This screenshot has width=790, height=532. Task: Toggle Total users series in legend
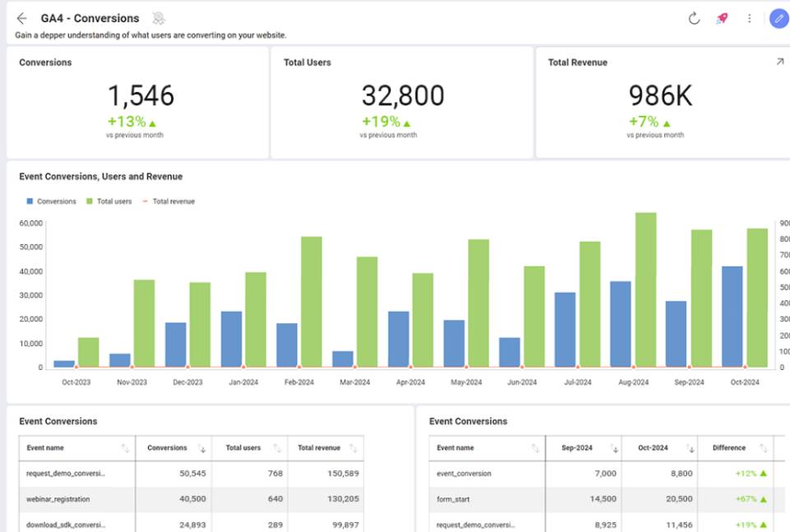pyautogui.click(x=109, y=201)
